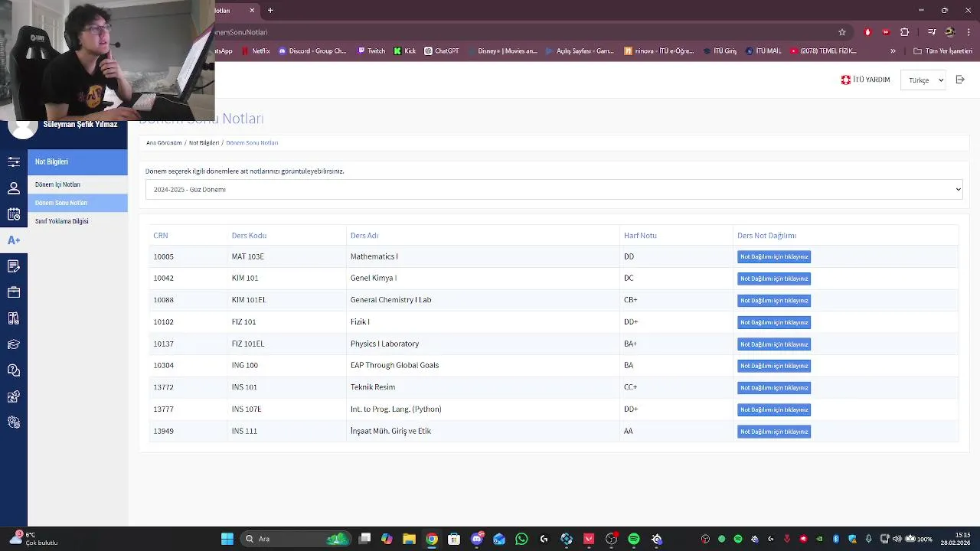Show grade distribution for Mathematics I
980x551 pixels.
tap(774, 257)
